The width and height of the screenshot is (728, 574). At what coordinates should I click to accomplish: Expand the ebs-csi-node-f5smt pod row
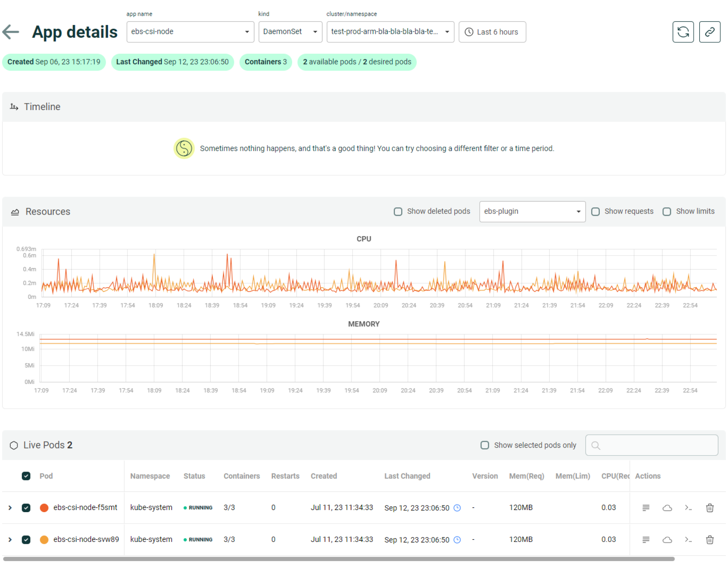10,508
